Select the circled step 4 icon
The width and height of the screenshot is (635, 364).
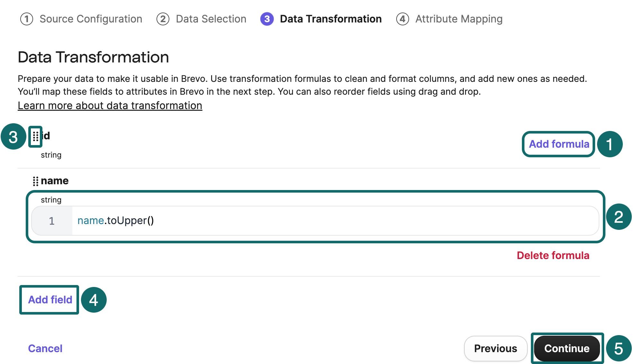[x=94, y=300]
